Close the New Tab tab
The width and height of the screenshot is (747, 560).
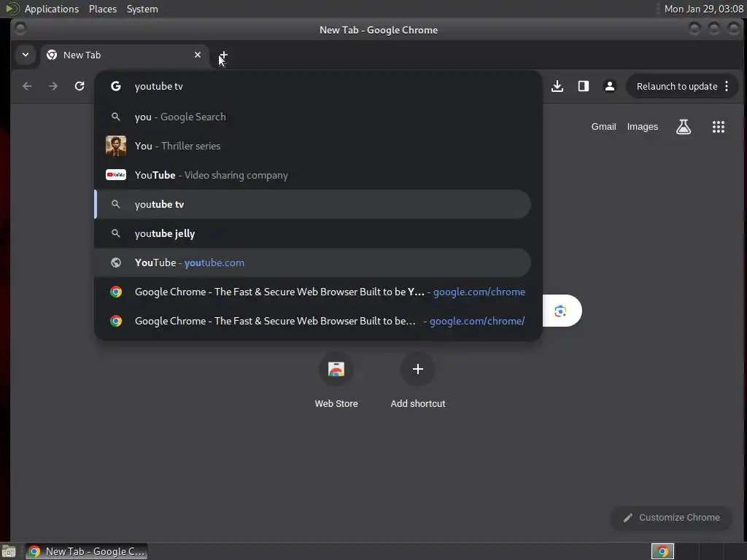pyautogui.click(x=198, y=55)
